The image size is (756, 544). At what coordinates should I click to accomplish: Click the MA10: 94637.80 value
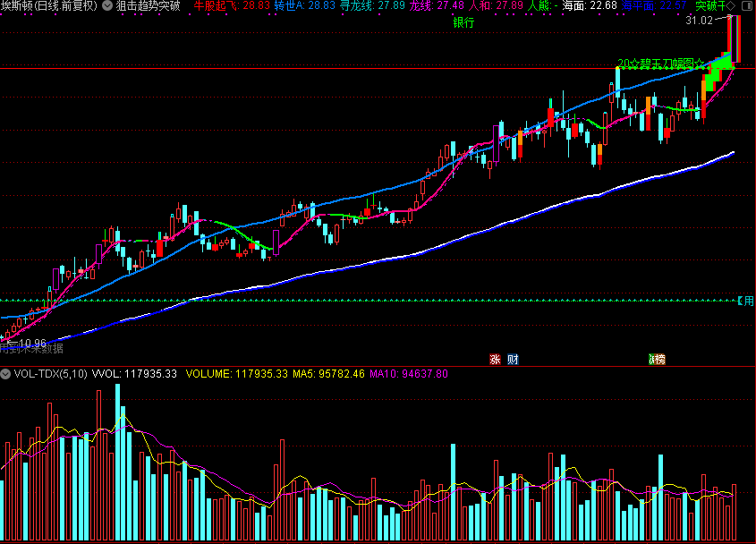click(x=409, y=374)
